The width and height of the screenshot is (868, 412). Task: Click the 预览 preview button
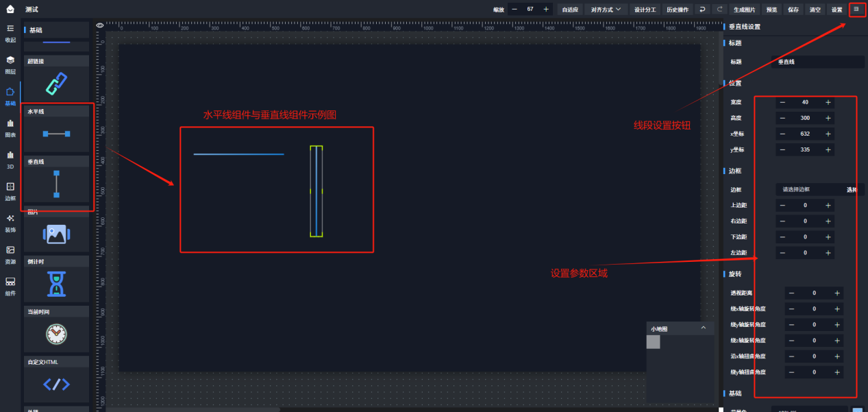[x=771, y=10]
